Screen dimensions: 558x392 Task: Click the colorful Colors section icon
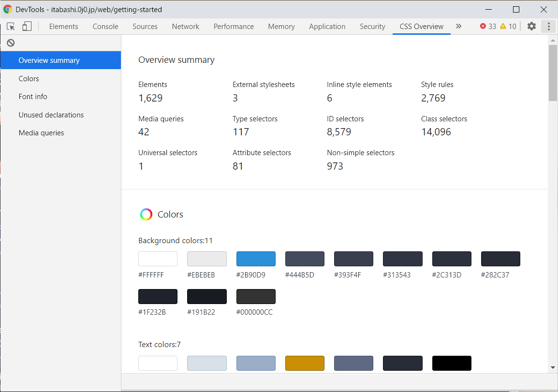click(146, 215)
